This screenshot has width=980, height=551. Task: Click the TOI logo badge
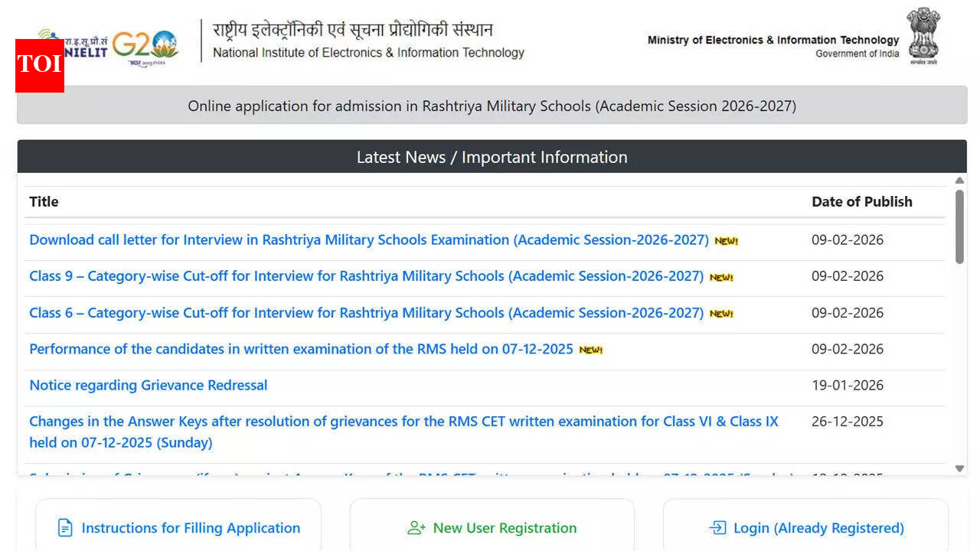coord(39,66)
